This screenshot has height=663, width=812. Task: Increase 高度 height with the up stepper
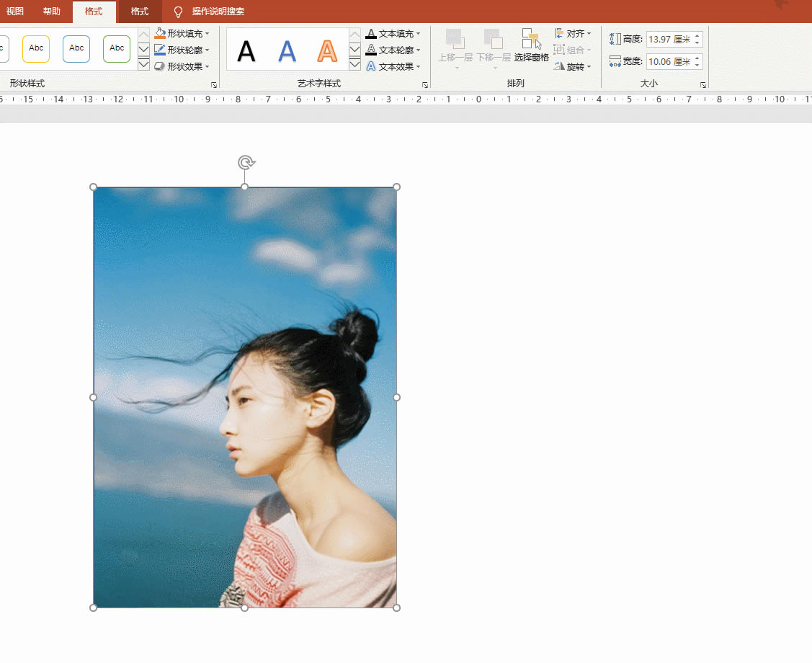click(696, 35)
